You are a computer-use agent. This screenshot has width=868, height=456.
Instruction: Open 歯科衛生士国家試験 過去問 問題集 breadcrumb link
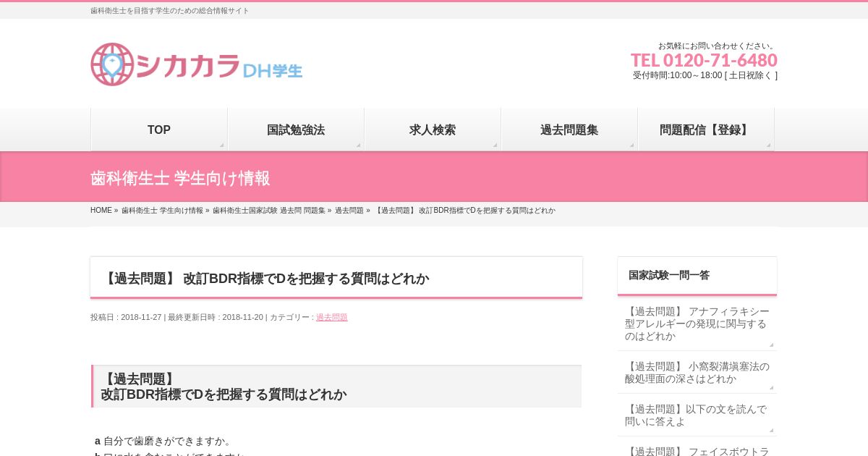coord(269,211)
